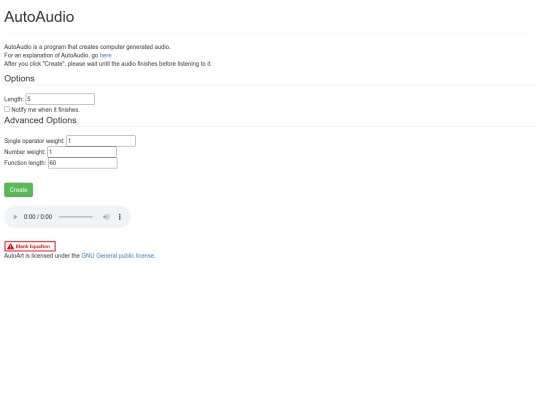The height and width of the screenshot is (405, 540).
Task: Click the AutoAudio page heading
Action: 39,17
